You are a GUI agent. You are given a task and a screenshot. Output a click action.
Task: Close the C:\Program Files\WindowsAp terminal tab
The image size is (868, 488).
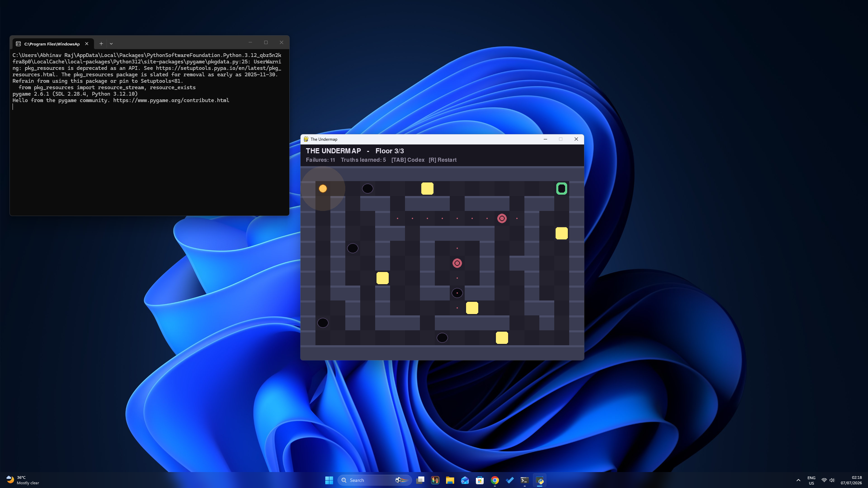(x=87, y=44)
